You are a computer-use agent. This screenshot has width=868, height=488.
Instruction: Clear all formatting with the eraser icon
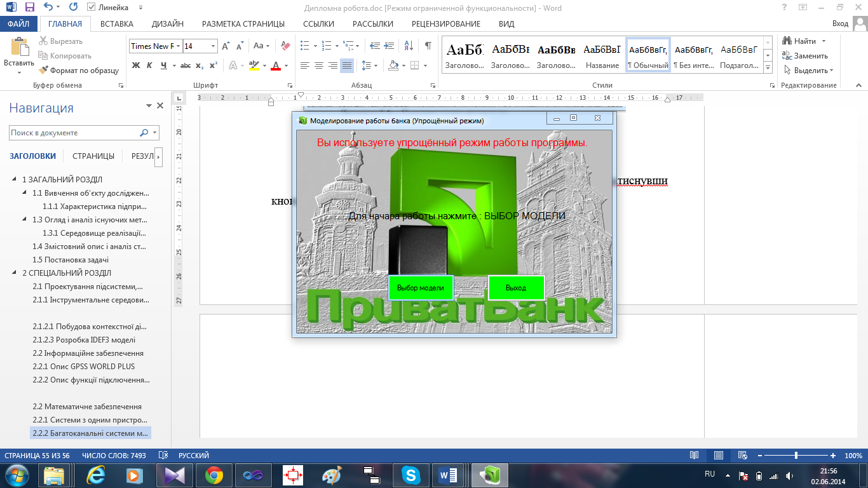click(285, 46)
